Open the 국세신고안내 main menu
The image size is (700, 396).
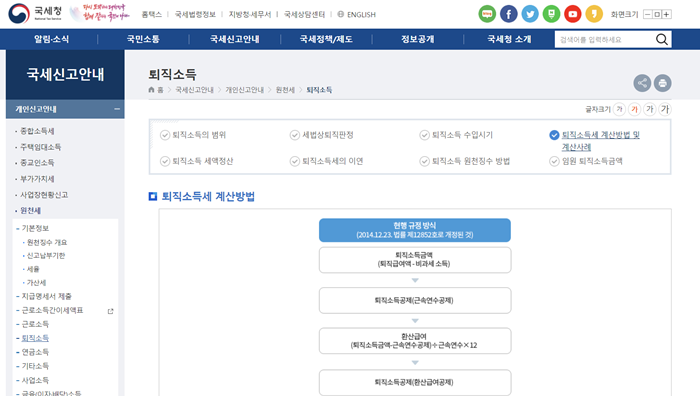[235, 39]
